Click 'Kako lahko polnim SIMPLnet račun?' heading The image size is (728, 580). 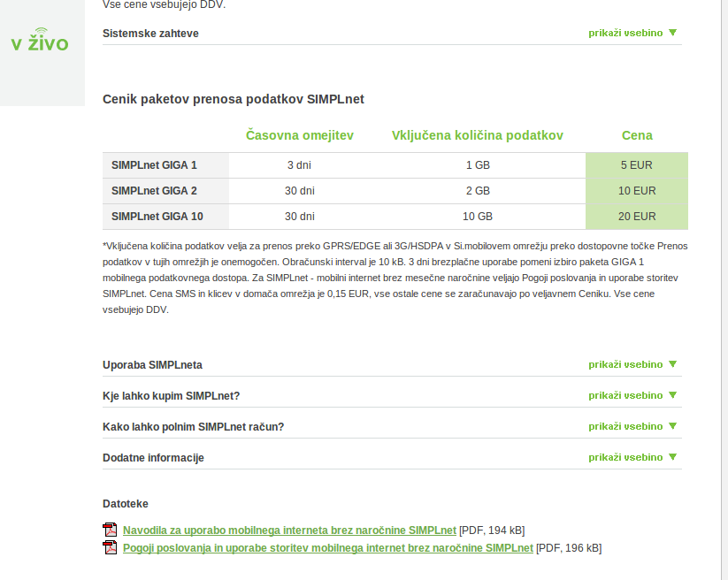(193, 427)
